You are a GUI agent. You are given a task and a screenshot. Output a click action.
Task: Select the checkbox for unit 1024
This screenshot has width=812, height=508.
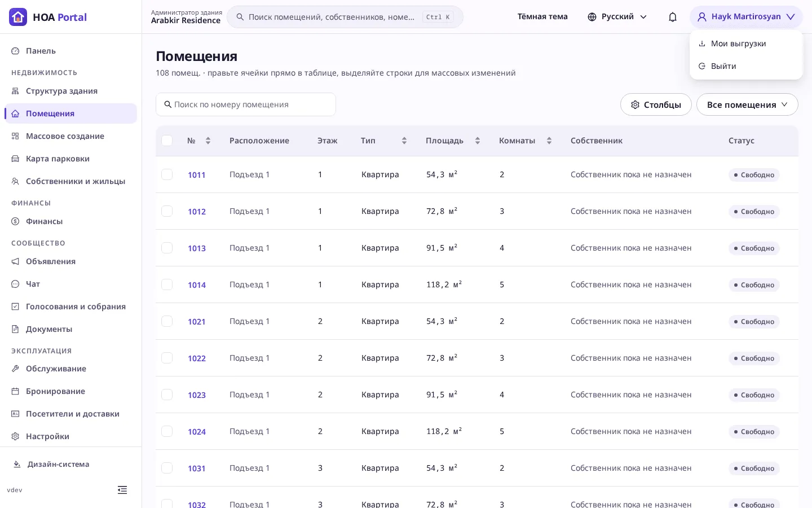click(167, 431)
